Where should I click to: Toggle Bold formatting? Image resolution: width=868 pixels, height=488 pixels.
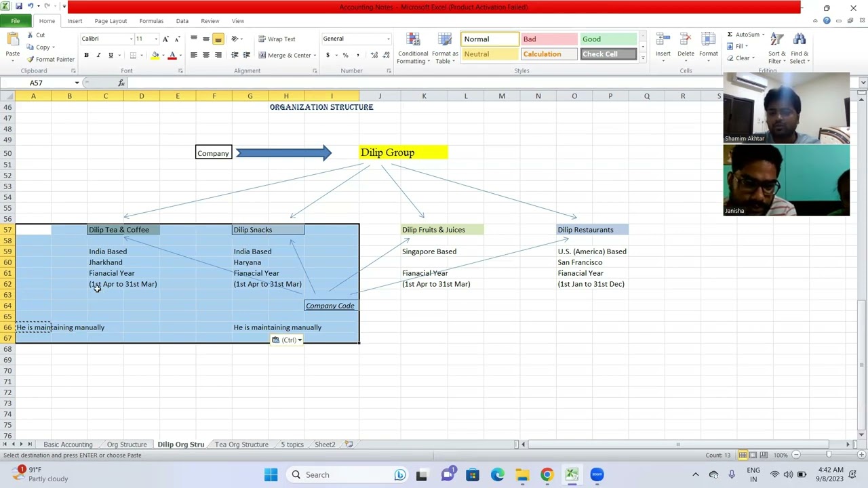86,55
